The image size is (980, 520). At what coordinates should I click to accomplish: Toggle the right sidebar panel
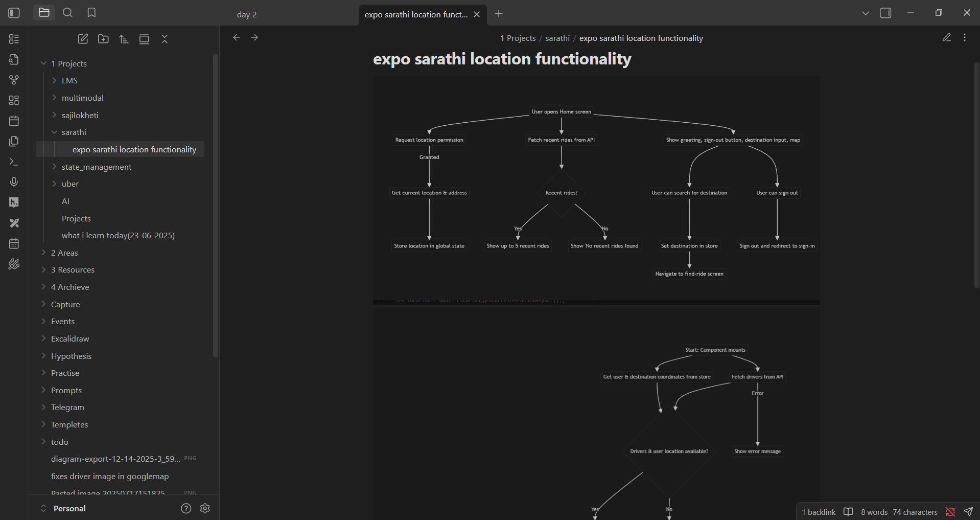click(x=885, y=13)
